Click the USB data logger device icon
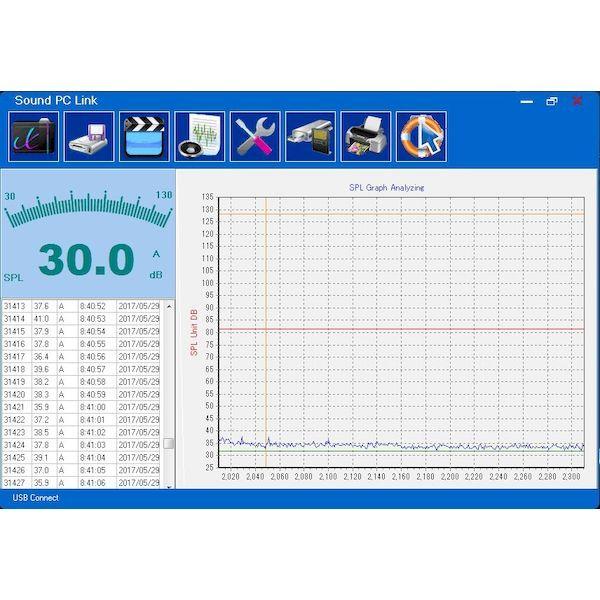Screen dimensions: 600x600 310,136
